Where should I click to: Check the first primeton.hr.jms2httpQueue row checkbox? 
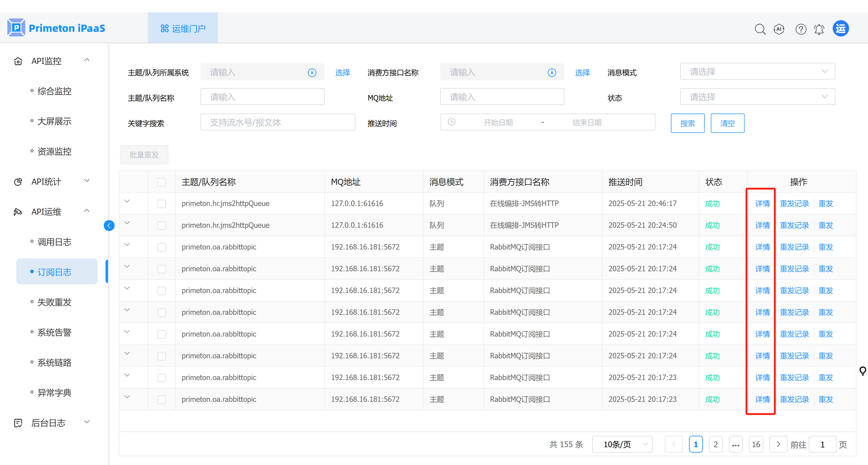[162, 203]
